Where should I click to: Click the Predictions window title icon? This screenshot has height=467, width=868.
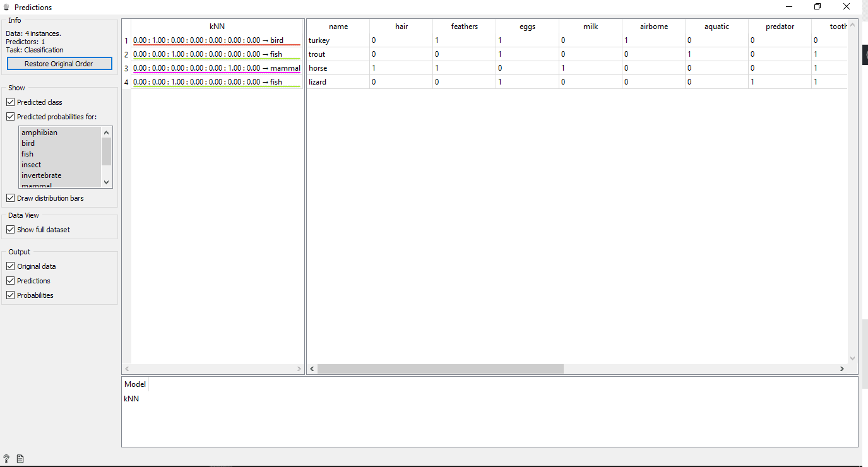(6, 8)
